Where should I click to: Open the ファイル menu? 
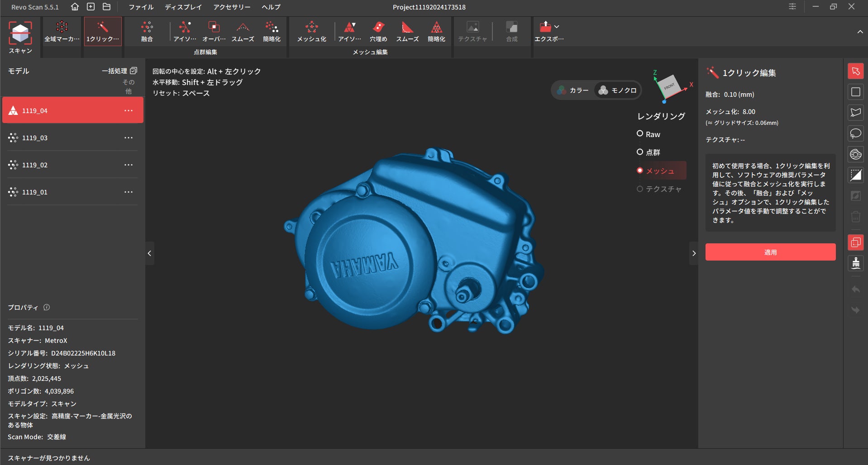[x=141, y=7]
